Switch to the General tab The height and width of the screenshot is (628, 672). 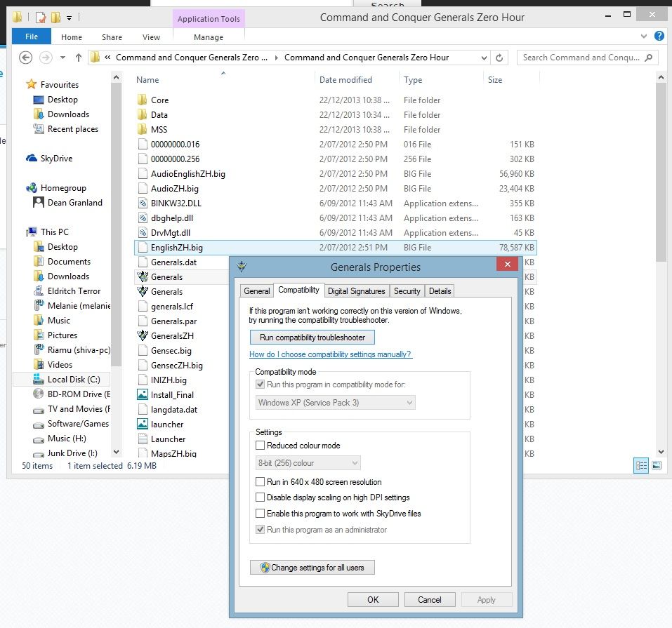pyautogui.click(x=257, y=291)
